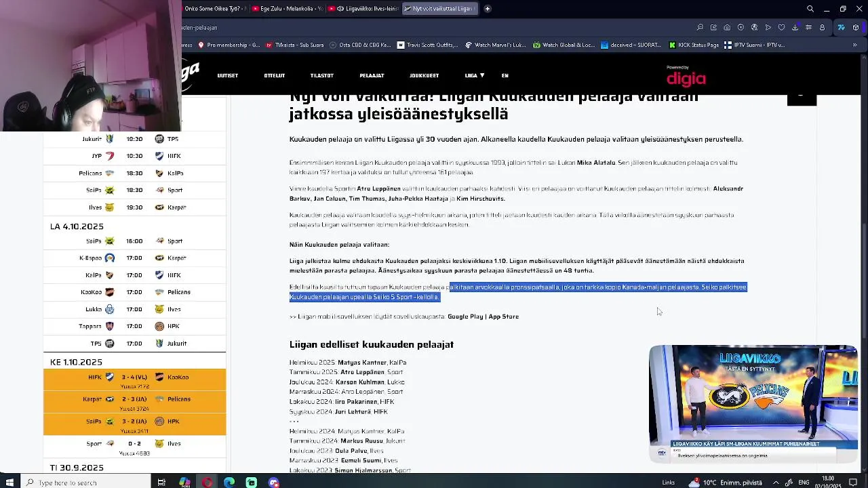Open the SaiPa 3 - 2 (JA) HPK result
Image resolution: width=868 pixels, height=488 pixels.
pos(134,424)
